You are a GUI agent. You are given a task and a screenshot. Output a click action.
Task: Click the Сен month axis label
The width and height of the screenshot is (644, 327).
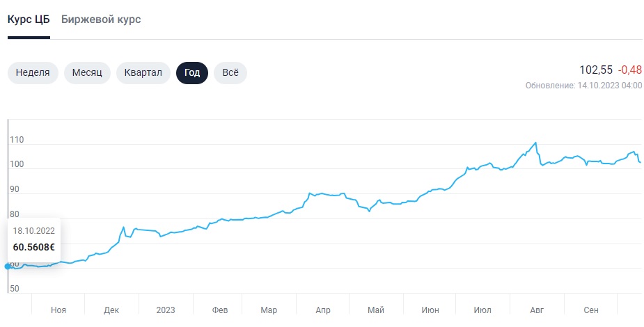[x=591, y=310]
